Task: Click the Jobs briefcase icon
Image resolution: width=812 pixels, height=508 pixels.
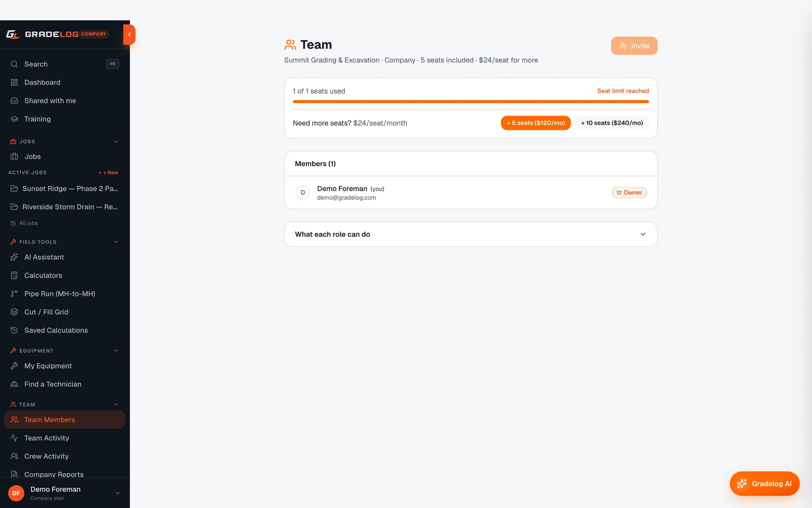Action: coord(14,156)
